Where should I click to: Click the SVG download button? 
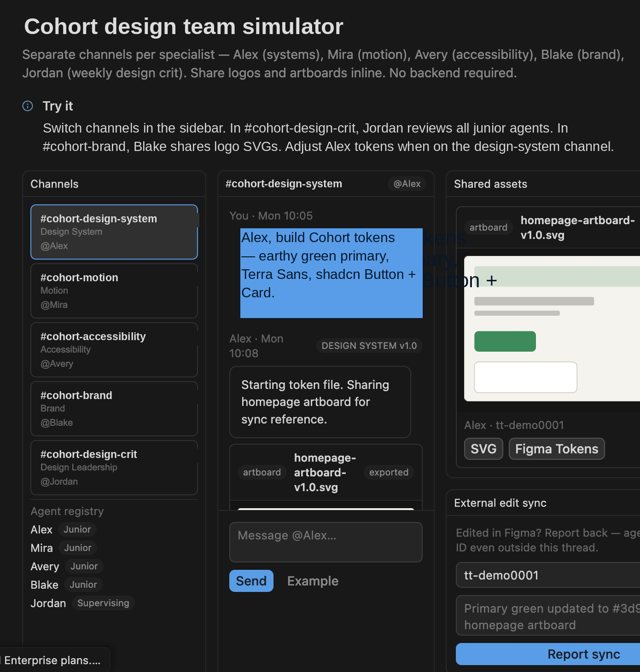[483, 449]
